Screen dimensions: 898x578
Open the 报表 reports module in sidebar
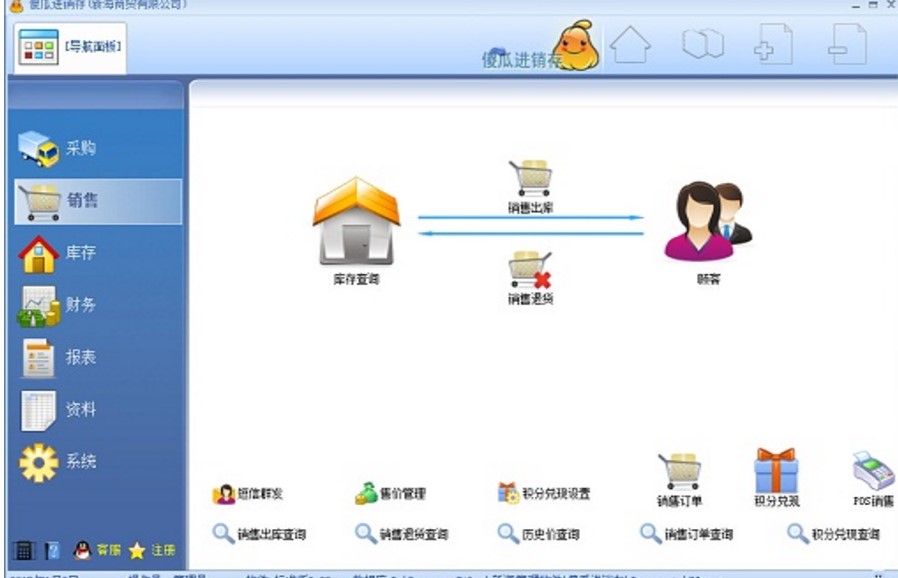[x=58, y=357]
